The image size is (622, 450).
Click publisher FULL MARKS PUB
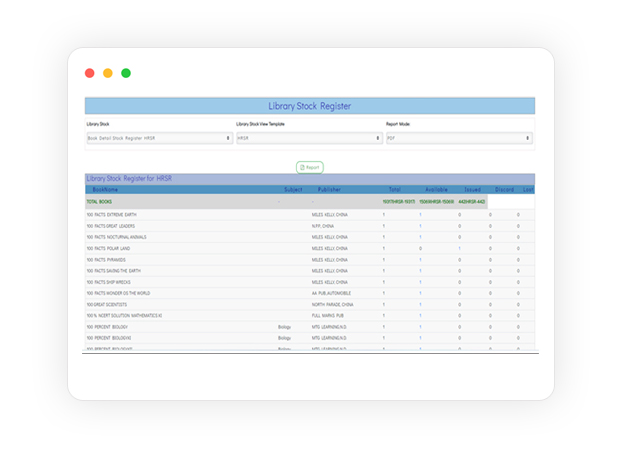(x=328, y=316)
